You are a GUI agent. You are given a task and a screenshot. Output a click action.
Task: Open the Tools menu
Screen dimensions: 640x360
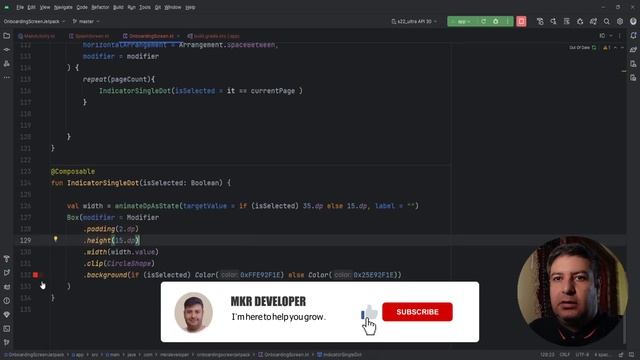pyautogui.click(x=144, y=7)
